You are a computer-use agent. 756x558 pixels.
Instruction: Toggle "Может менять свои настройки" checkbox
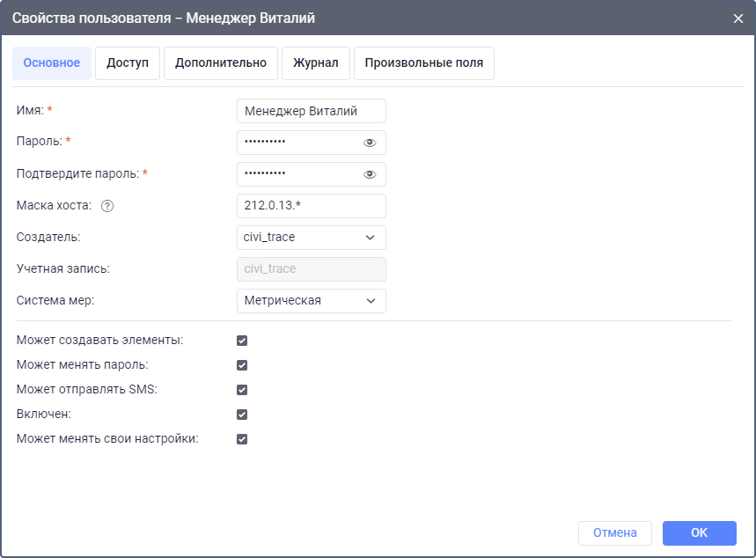[x=242, y=439]
